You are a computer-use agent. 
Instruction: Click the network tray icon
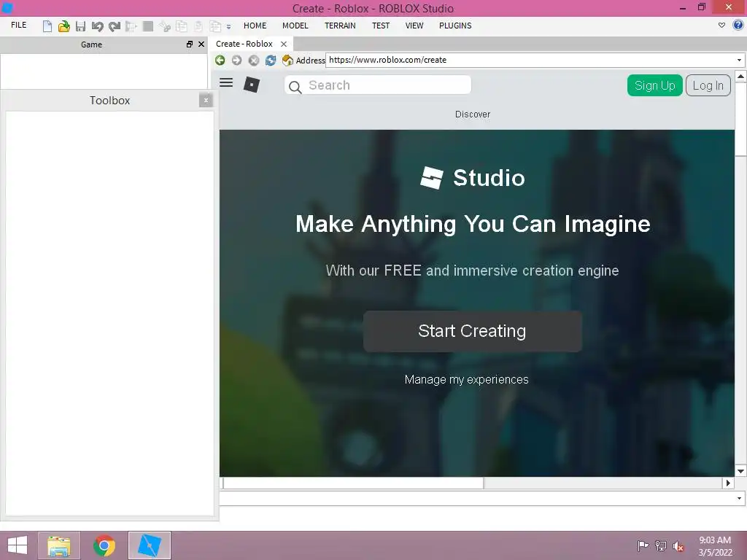click(x=661, y=545)
